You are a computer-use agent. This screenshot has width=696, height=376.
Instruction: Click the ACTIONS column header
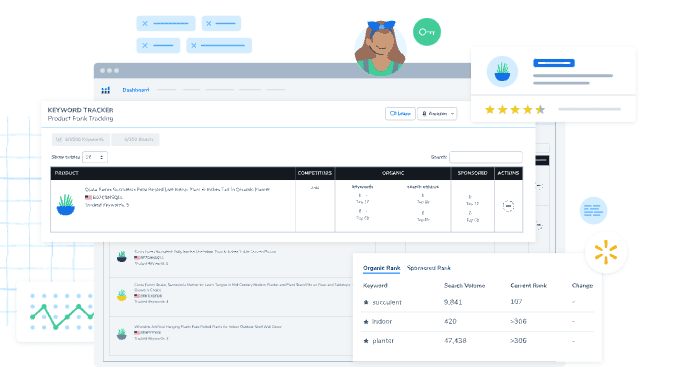click(x=508, y=173)
